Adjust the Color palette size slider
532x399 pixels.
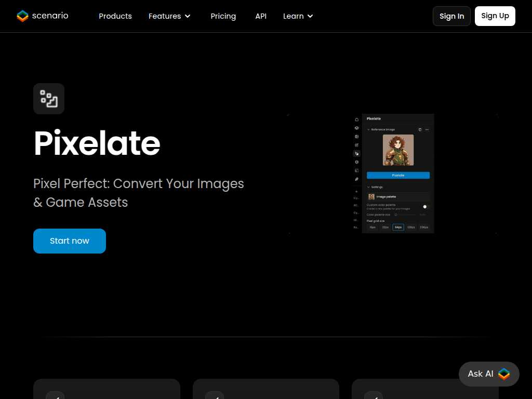406,215
